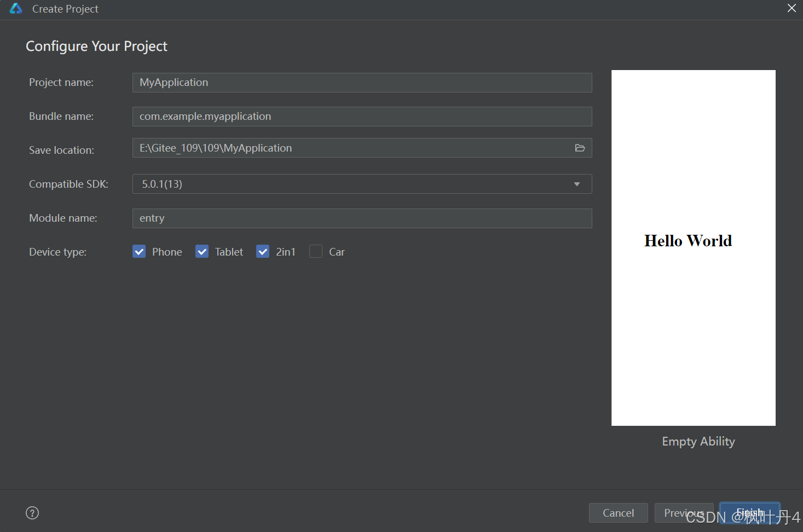The width and height of the screenshot is (803, 532).
Task: Expand the Compatible SDK dropdown arrow
Action: (577, 184)
